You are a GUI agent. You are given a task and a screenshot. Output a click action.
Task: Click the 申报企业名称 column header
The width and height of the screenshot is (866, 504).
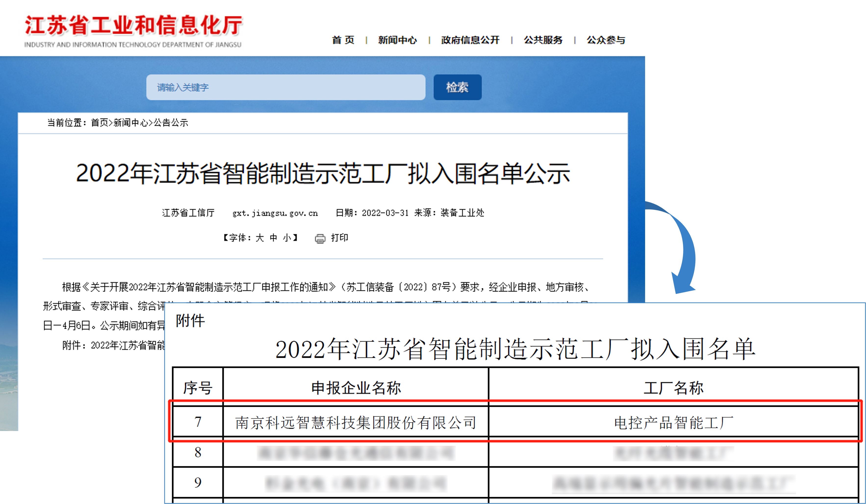pyautogui.click(x=356, y=388)
